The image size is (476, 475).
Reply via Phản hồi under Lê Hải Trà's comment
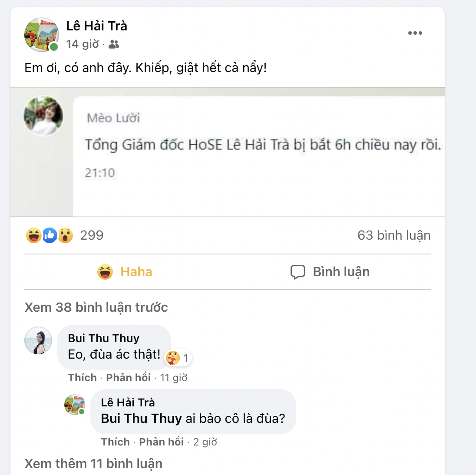[161, 442]
